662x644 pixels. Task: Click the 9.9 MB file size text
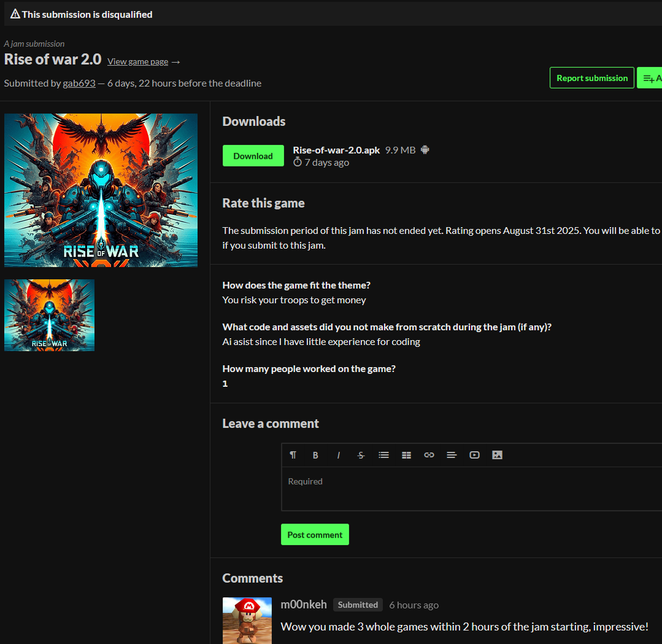click(400, 150)
